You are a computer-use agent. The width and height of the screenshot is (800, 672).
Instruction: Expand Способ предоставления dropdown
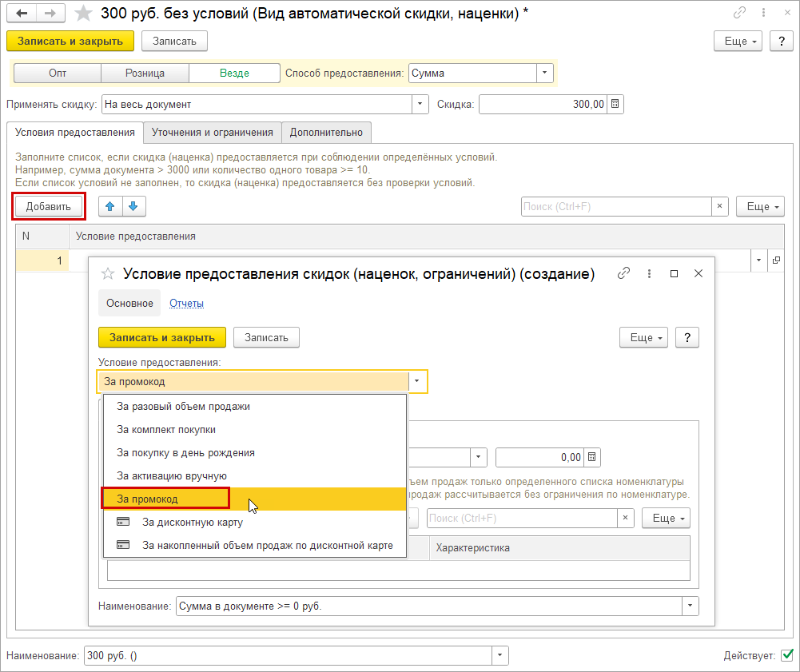click(x=545, y=73)
